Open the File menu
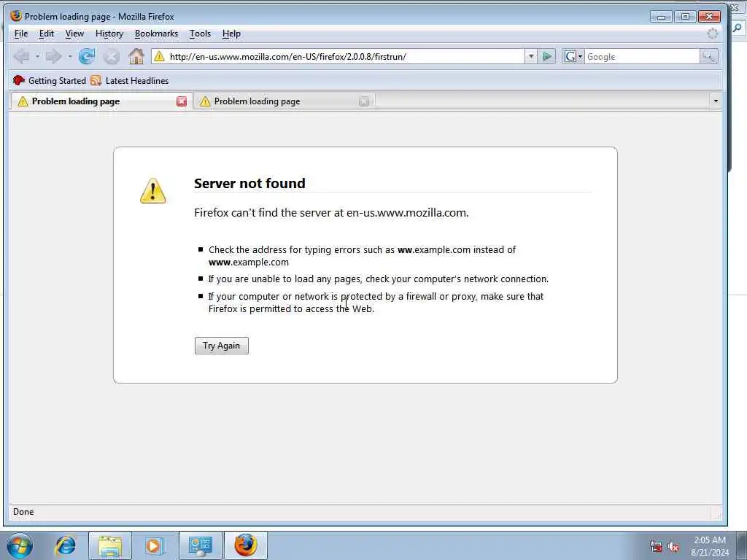This screenshot has height=560, width=747. click(21, 34)
